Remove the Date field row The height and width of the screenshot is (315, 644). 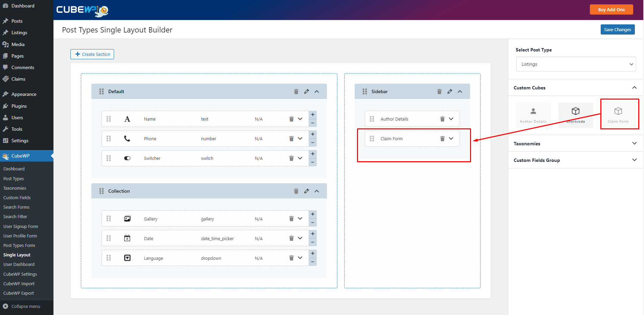291,238
